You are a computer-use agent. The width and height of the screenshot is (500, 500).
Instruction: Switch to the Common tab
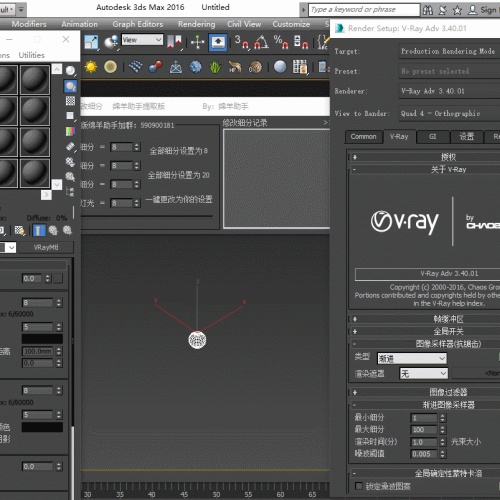pos(363,137)
